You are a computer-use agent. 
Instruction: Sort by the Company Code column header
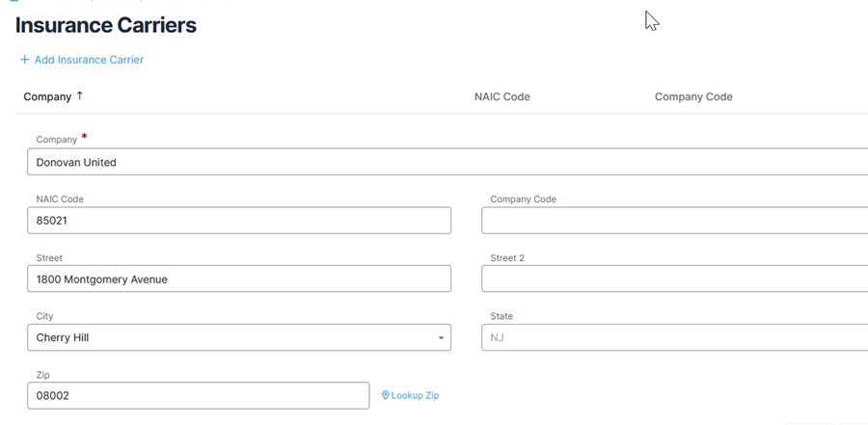tap(693, 96)
